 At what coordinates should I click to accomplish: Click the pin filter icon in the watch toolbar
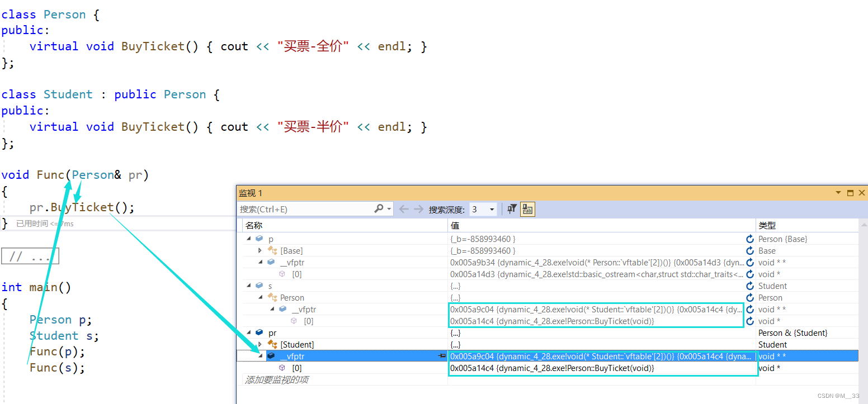512,209
